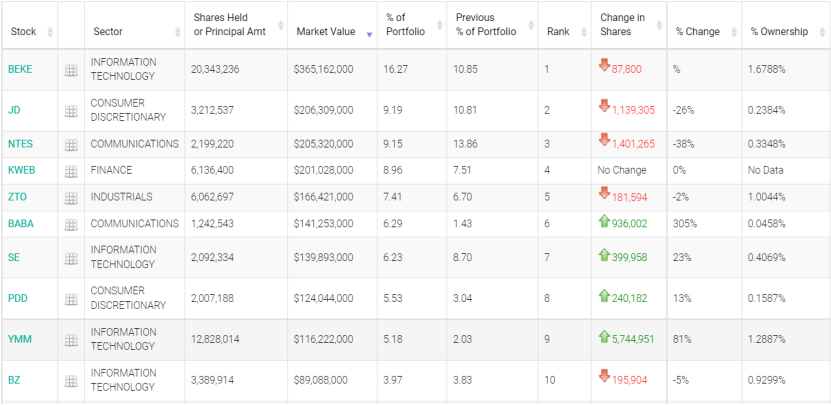
Task: Open the grid icon in the BEKE row
Action: point(71,70)
